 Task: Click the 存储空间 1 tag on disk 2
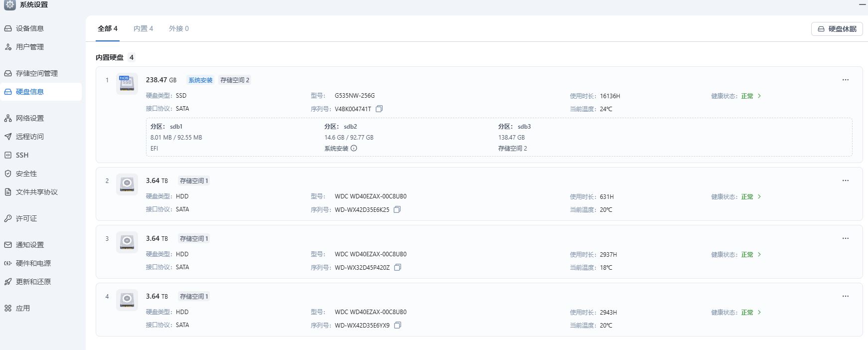pos(194,181)
